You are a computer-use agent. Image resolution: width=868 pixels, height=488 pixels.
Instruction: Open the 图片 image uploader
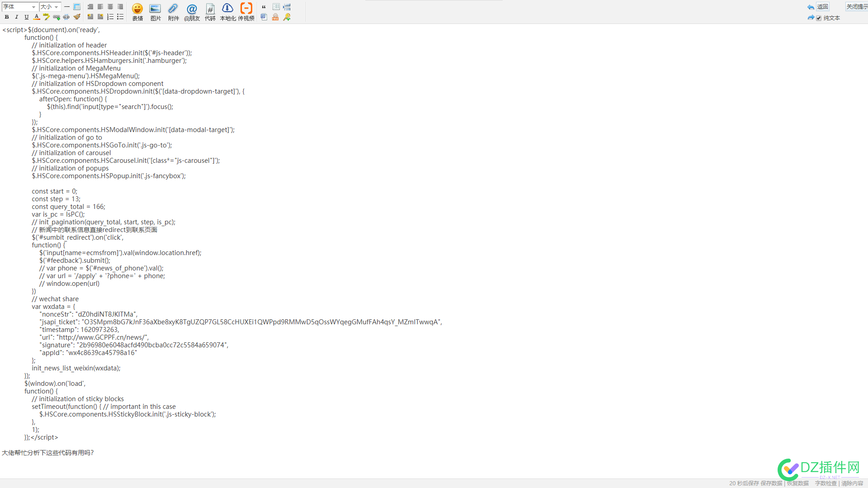[156, 12]
